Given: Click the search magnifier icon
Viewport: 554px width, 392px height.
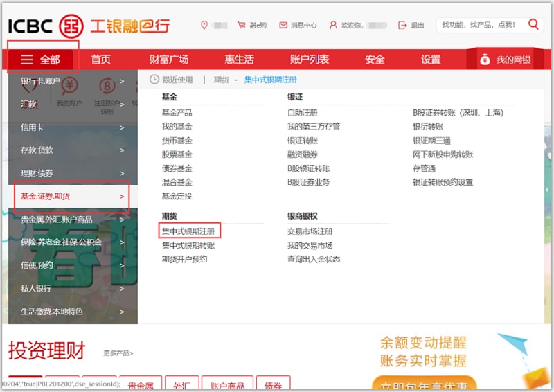Looking at the screenshot, I should [x=533, y=24].
